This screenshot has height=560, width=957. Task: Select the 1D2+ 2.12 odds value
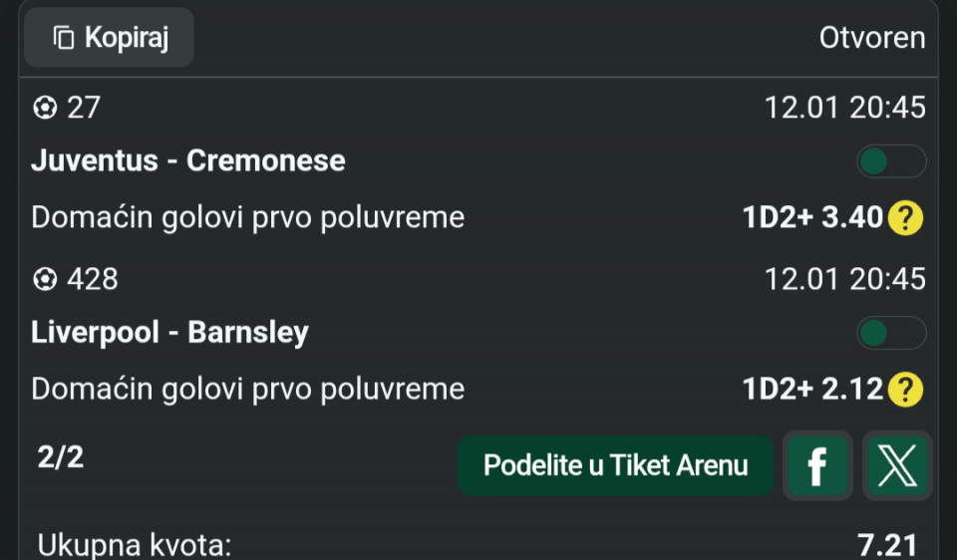pyautogui.click(x=812, y=389)
